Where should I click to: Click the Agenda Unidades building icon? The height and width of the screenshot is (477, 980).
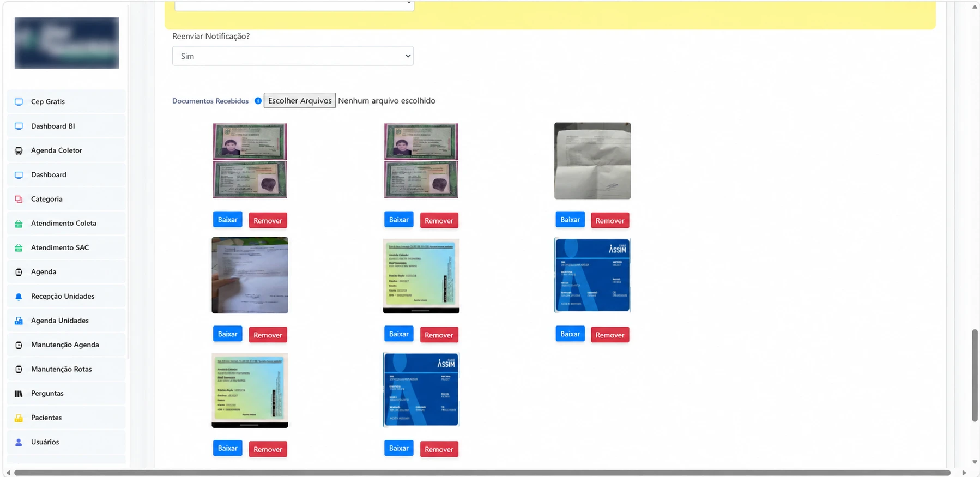(x=19, y=321)
